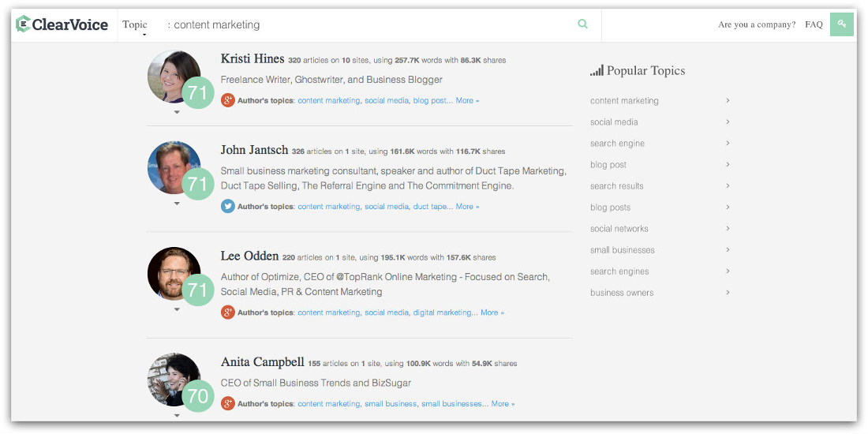Click chevron next to blog post topic
The width and height of the screenshot is (868, 434).
coord(728,164)
